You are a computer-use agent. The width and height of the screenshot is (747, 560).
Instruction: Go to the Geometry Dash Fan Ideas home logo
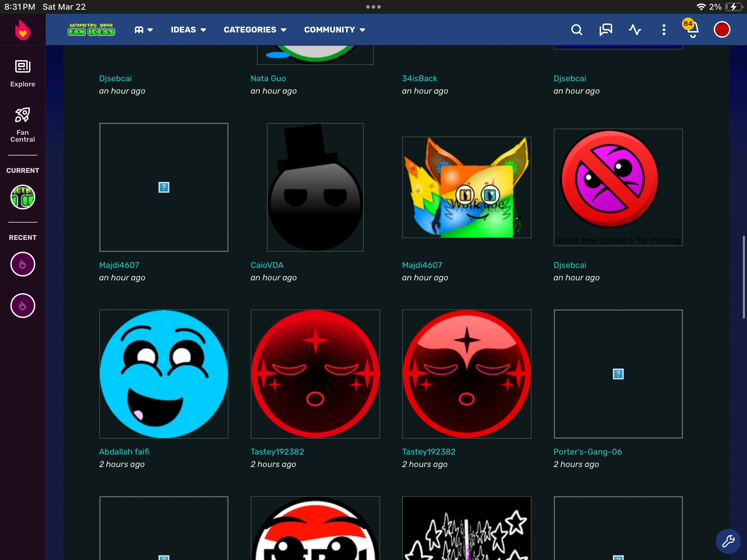[x=91, y=30]
